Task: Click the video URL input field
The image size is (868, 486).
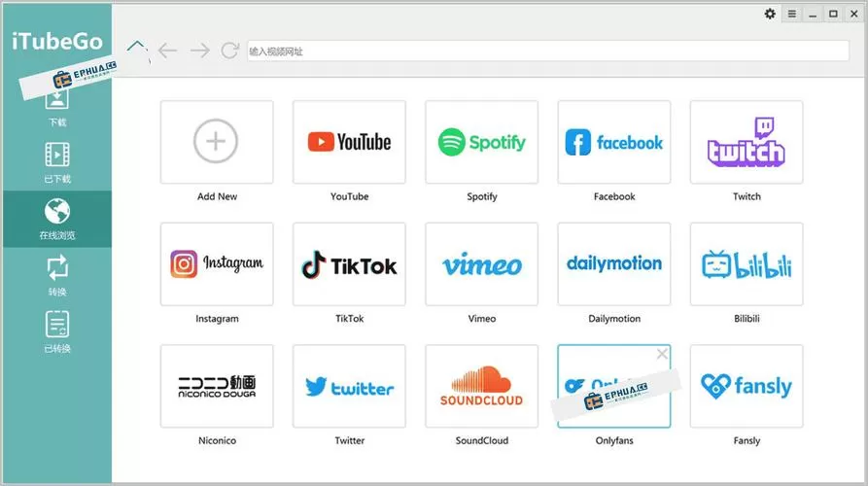Action: pos(548,51)
